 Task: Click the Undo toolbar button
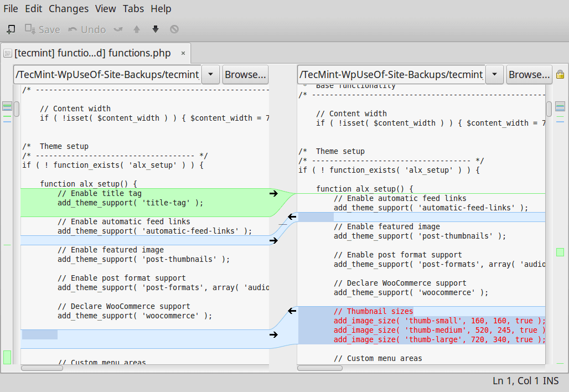[87, 30]
